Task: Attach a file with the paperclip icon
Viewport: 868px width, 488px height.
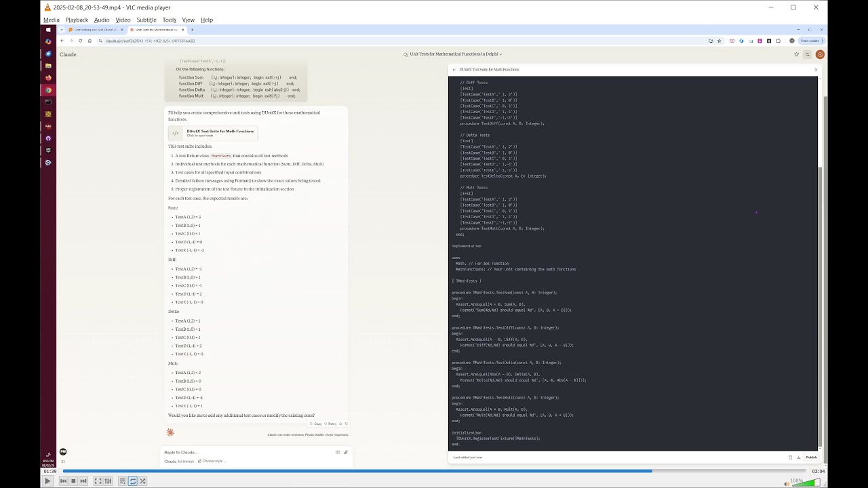Action: [346, 452]
